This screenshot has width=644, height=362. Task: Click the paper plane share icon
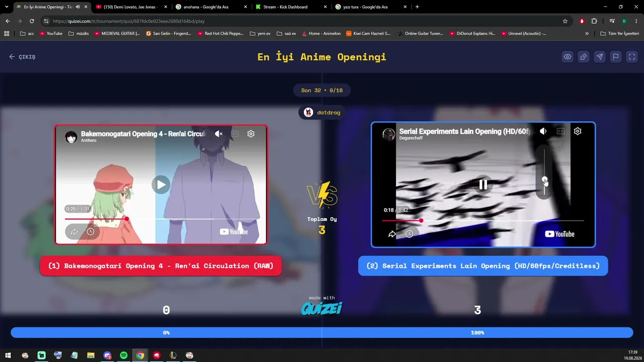[x=600, y=57]
